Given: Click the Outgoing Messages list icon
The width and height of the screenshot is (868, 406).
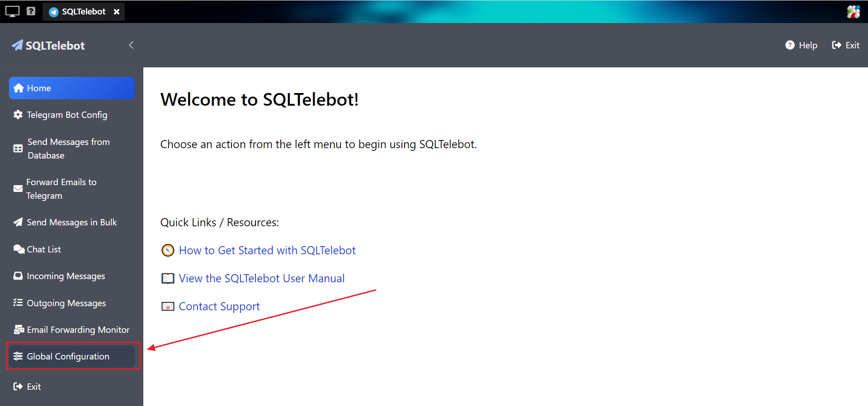Looking at the screenshot, I should [x=18, y=303].
